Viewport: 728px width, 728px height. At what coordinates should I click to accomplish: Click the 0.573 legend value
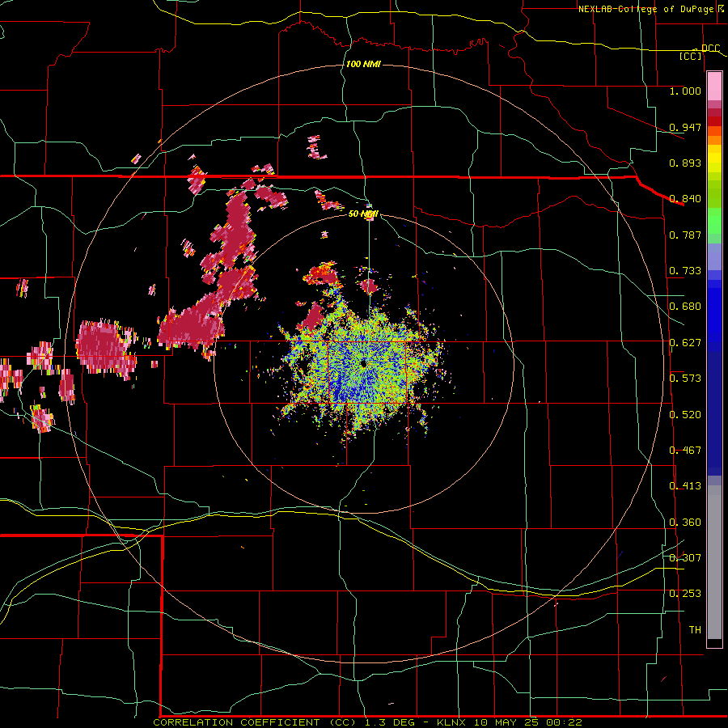coord(685,379)
